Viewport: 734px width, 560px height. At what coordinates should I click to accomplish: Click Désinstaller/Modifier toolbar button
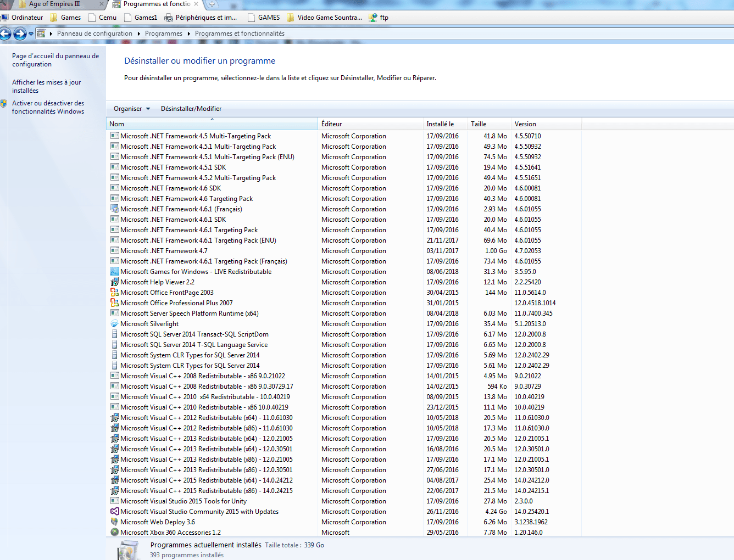point(191,109)
